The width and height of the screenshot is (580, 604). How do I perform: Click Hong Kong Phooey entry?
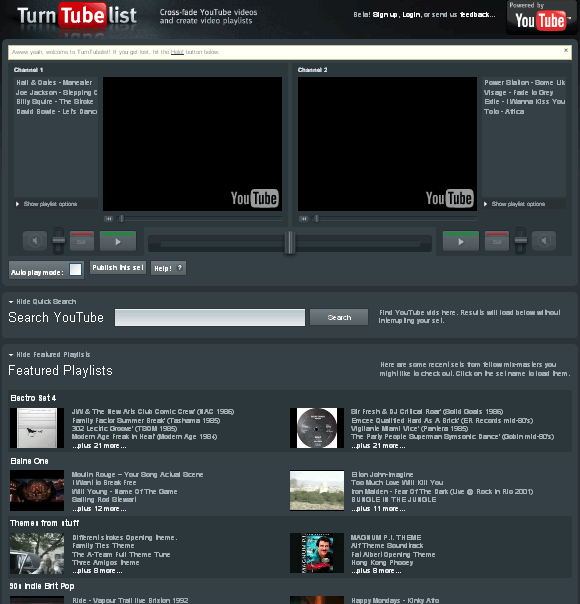click(382, 562)
